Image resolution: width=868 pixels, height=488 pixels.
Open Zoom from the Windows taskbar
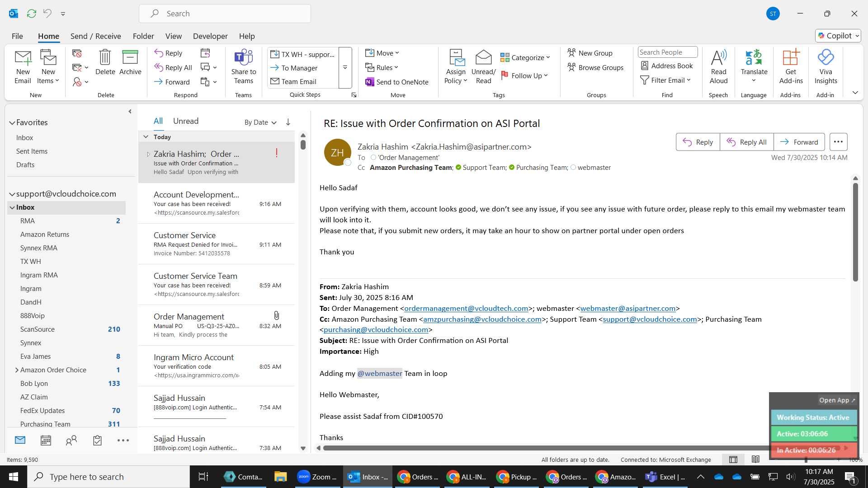coord(317,477)
